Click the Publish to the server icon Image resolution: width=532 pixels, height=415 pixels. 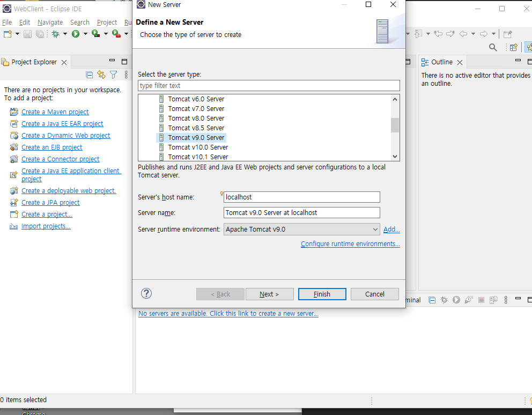[493, 300]
